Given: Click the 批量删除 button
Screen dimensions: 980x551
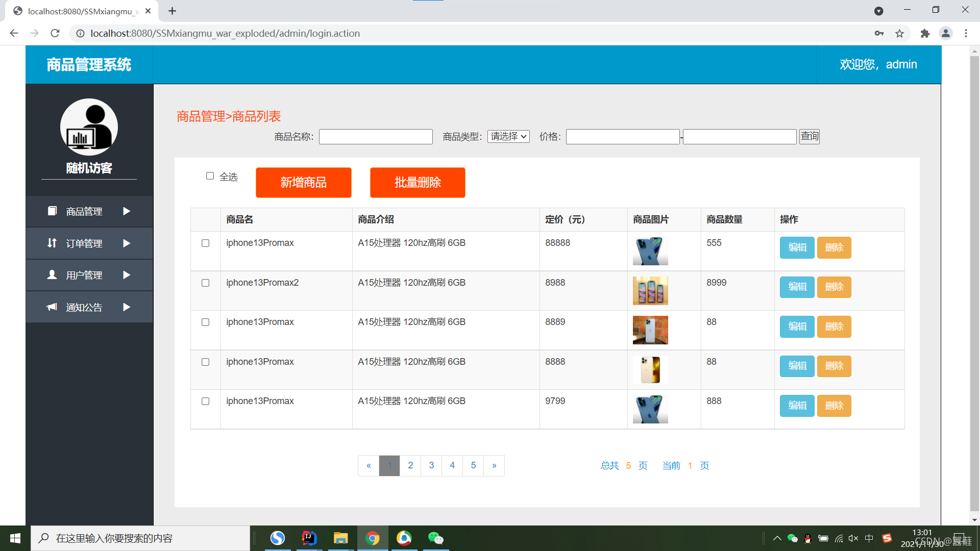Looking at the screenshot, I should (x=418, y=182).
